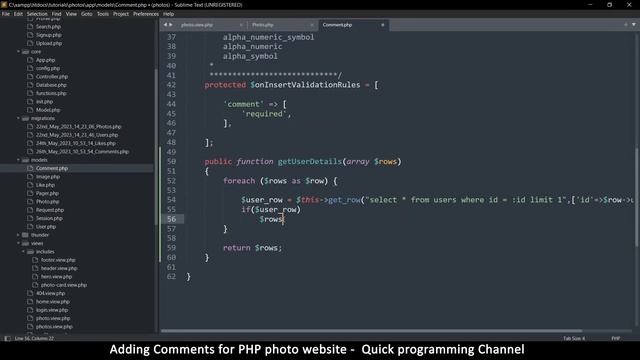This screenshot has width=640, height=360.
Task: Click the new tab plus icon
Action: [x=626, y=24]
